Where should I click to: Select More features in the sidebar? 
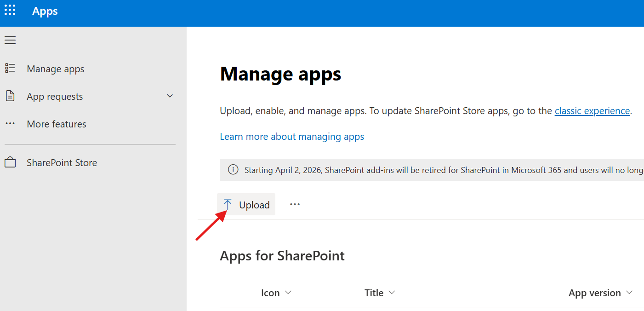[57, 124]
